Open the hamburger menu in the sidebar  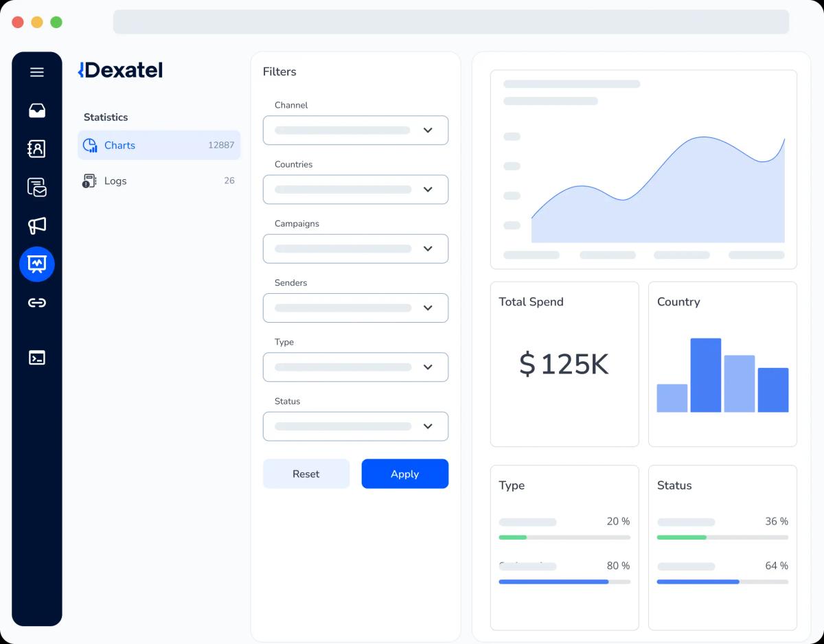pyautogui.click(x=37, y=72)
